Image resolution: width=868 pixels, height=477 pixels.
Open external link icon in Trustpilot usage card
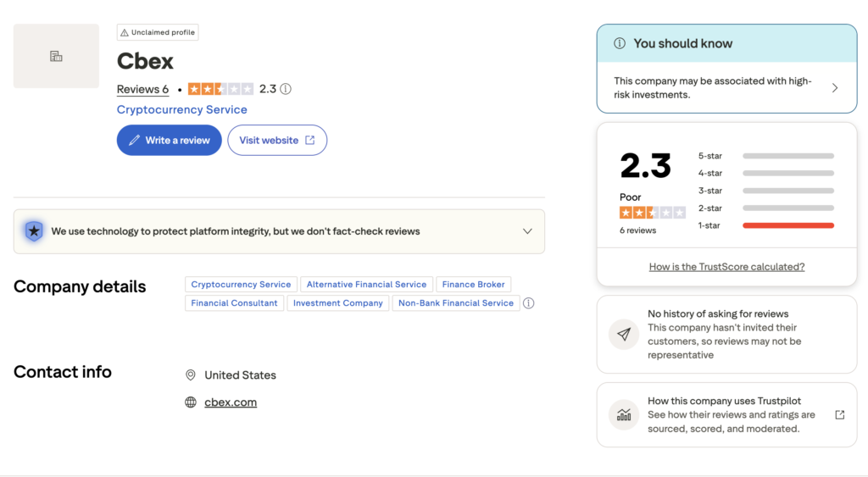point(840,415)
